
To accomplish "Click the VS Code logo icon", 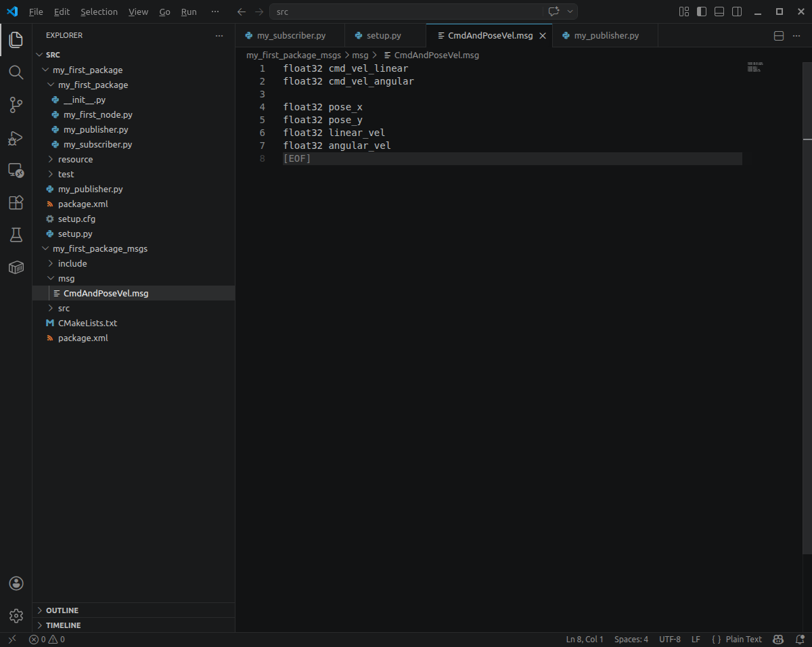I will [x=12, y=12].
